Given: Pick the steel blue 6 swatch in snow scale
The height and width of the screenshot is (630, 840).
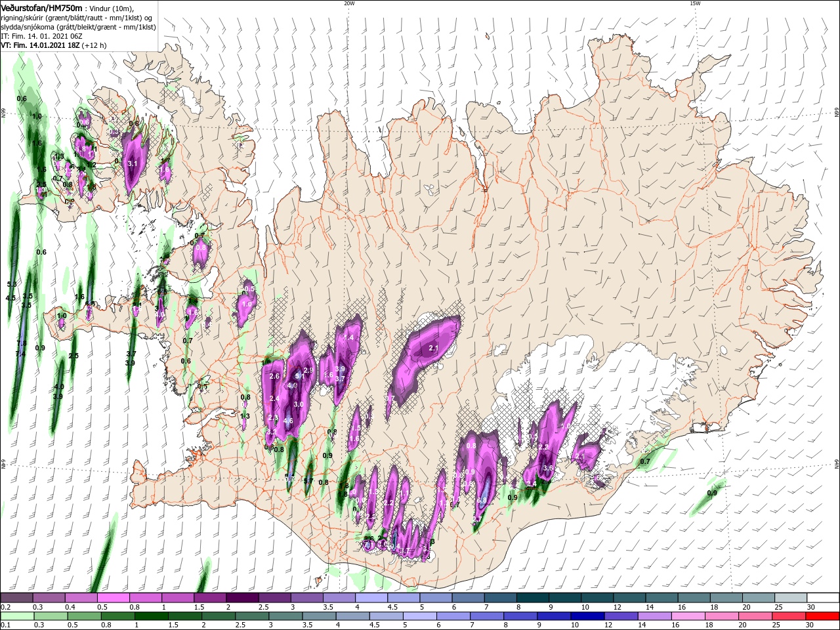Looking at the screenshot, I should (x=468, y=598).
